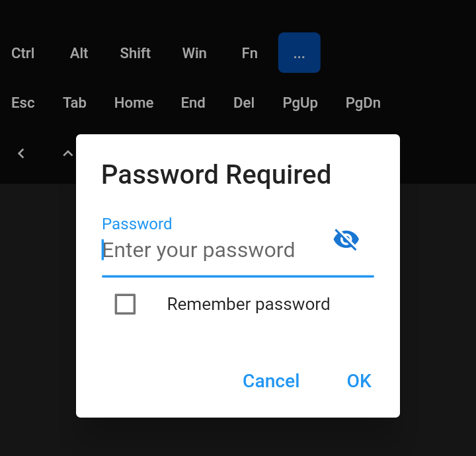
Task: Toggle password visibility eye icon
Action: 346,239
